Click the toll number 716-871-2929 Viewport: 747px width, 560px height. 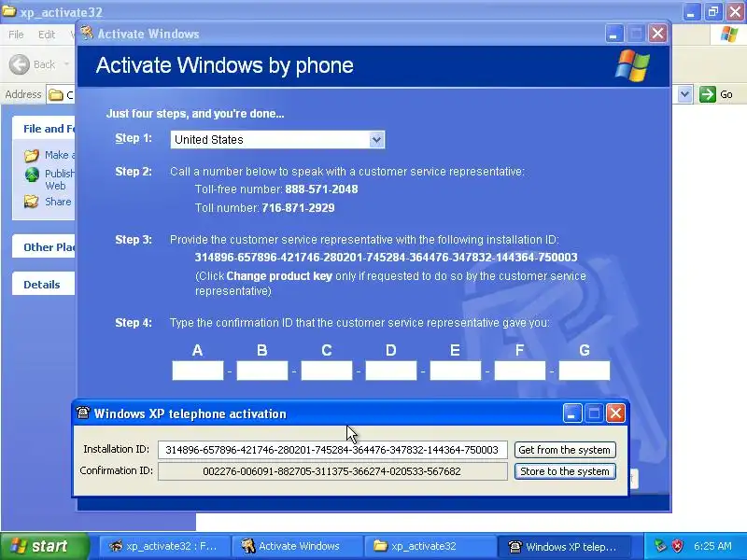point(298,207)
